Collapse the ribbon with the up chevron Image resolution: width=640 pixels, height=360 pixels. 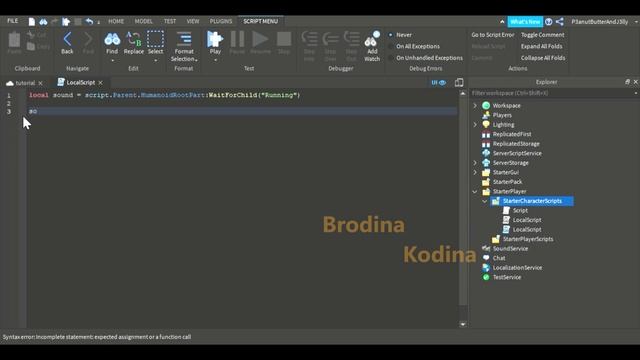click(x=502, y=22)
